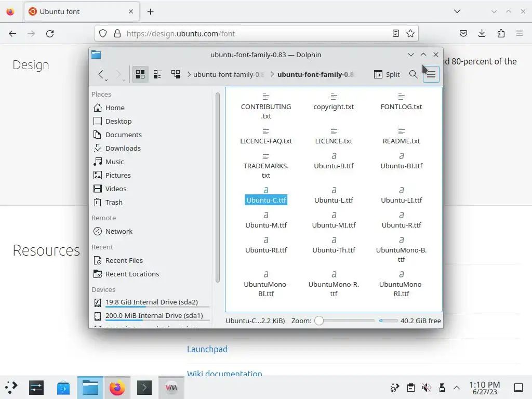Select the Ubuntu-BI.ttf font file
Viewport: 532px width, 399px height.
402,161
